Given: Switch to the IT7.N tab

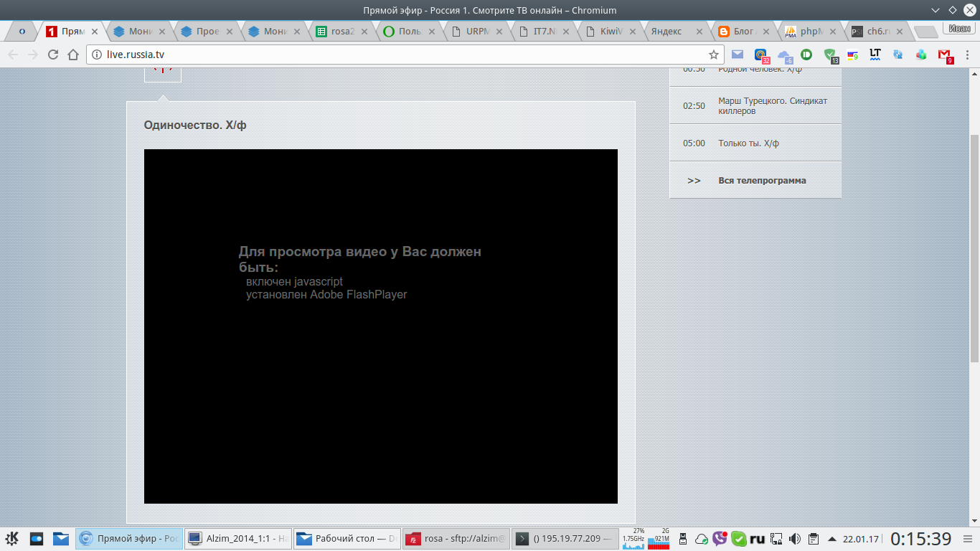Looking at the screenshot, I should point(545,32).
